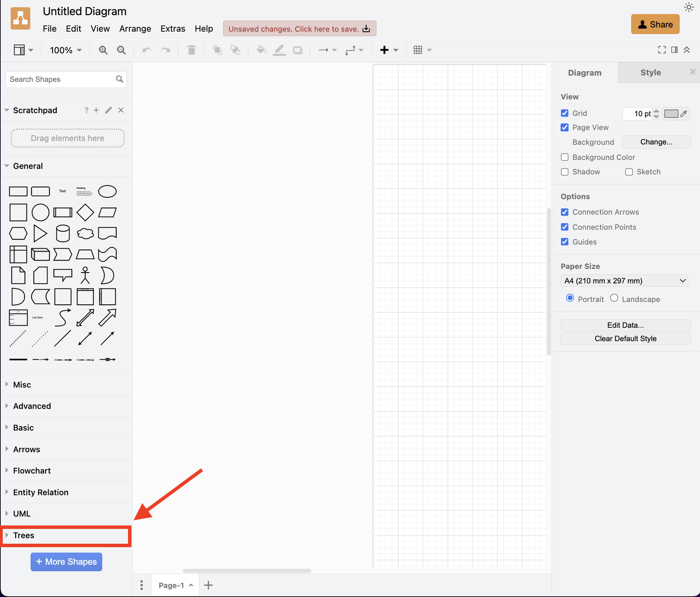Click the grid color swatch
Image resolution: width=700 pixels, height=597 pixels.
click(671, 113)
